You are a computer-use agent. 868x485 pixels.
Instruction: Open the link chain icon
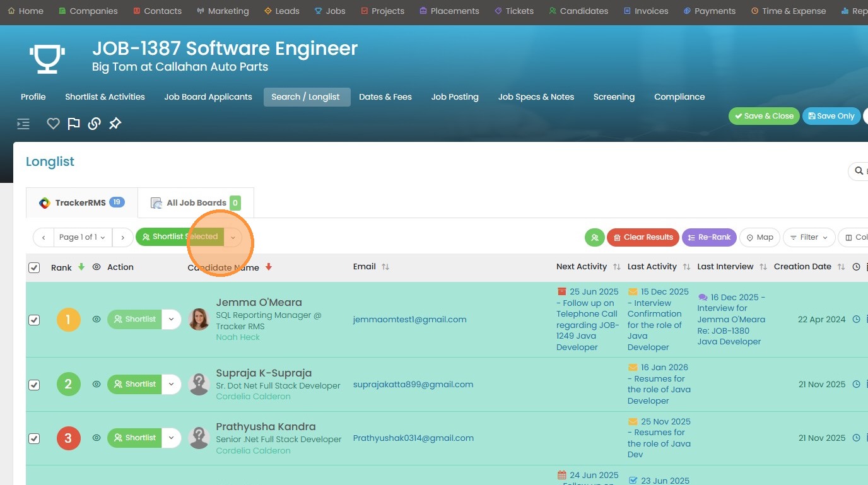click(94, 124)
